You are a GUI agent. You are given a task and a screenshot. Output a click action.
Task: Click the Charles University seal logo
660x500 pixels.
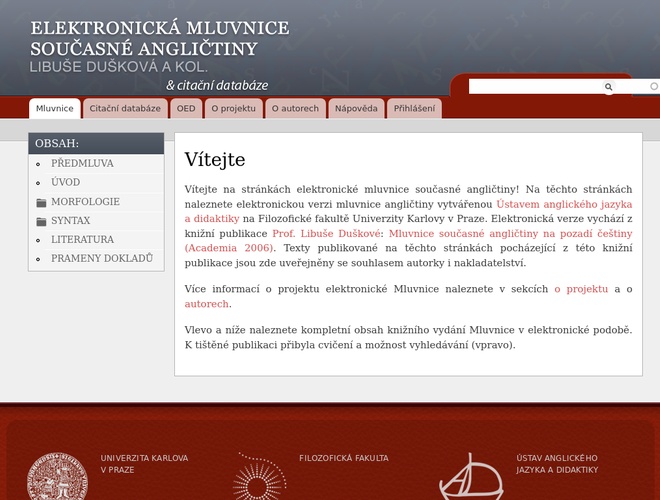(56, 478)
